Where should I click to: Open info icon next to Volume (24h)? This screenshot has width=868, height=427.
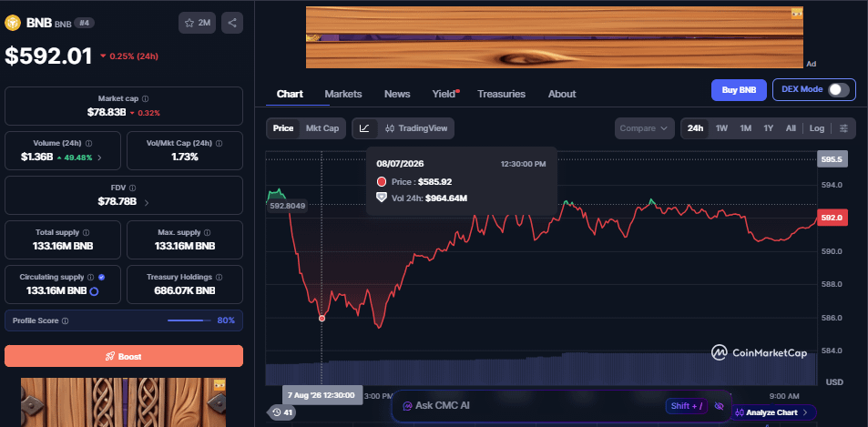(89, 143)
